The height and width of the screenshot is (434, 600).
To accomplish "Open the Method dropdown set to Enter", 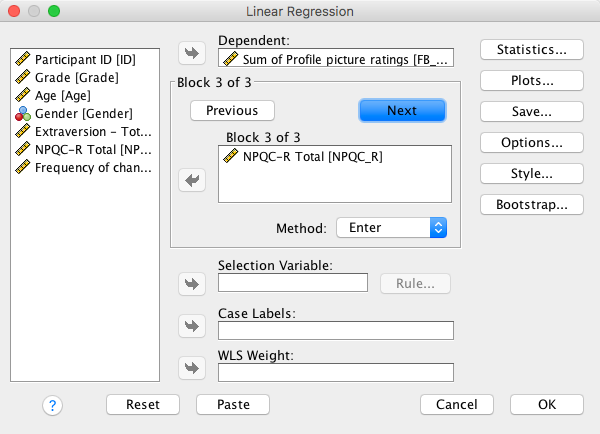I will click(391, 227).
